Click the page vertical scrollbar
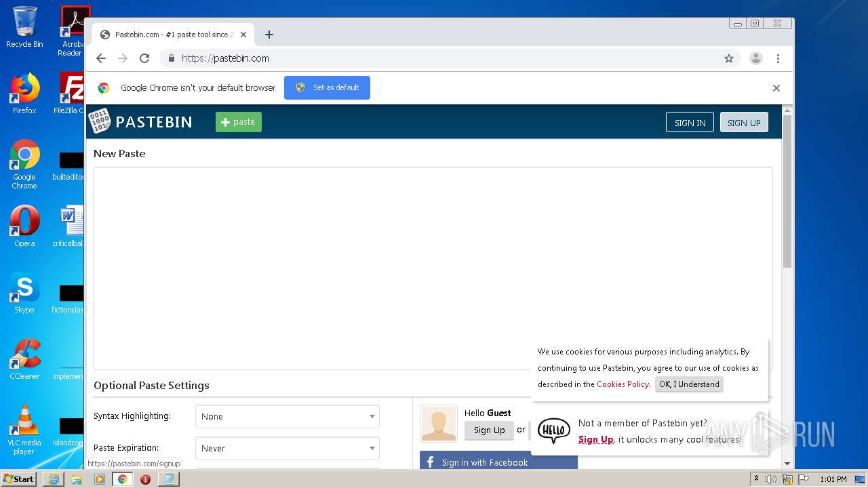Image resolution: width=868 pixels, height=488 pixels. tap(787, 190)
